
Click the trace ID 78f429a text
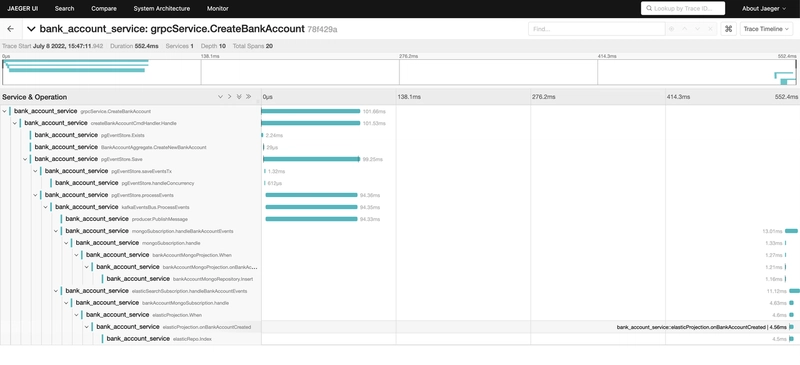pos(322,30)
